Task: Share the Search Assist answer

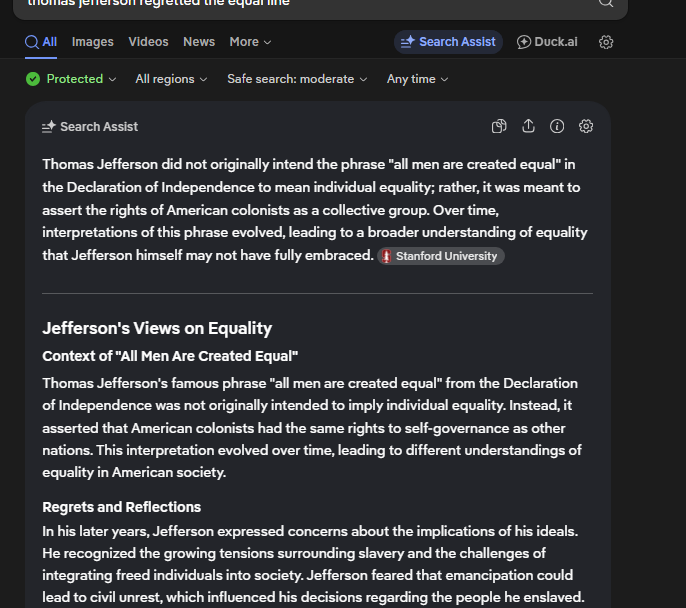Action: (528, 126)
